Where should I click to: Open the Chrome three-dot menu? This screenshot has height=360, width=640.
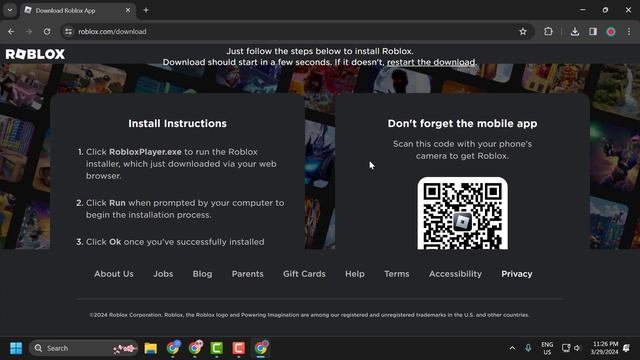tap(629, 31)
